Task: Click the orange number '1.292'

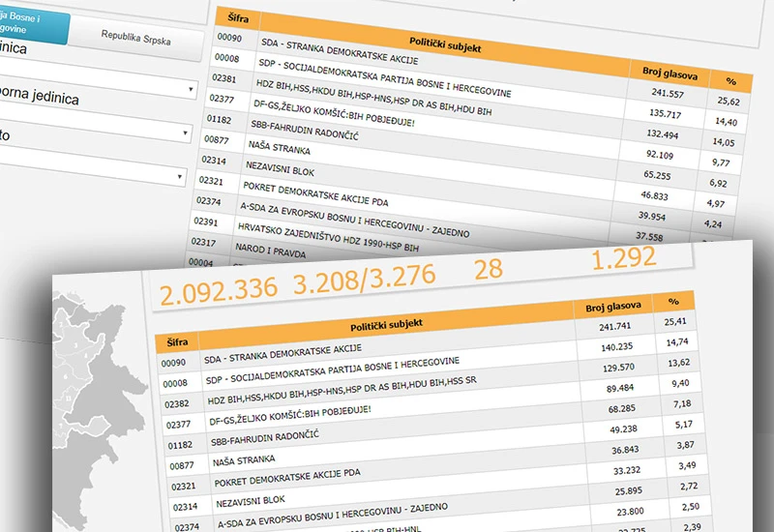Action: point(624,258)
